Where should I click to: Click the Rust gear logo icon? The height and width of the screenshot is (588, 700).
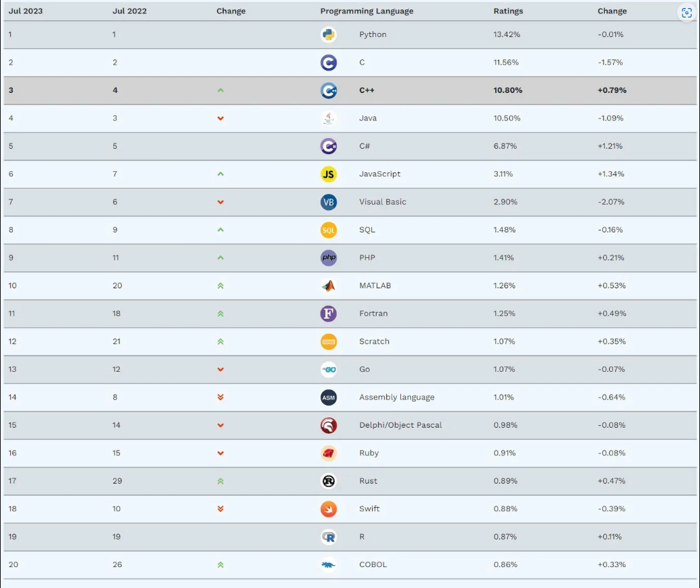[328, 481]
